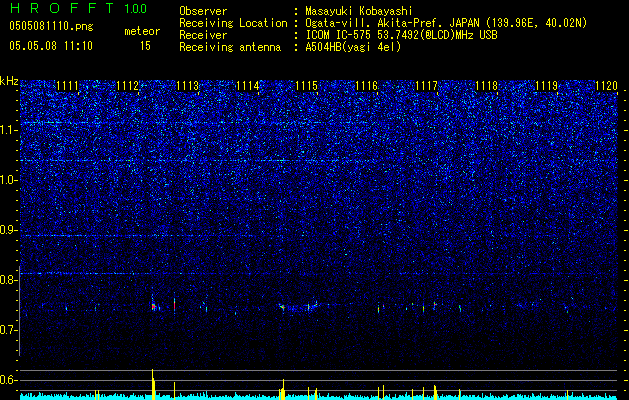Select the 1117 time marker

(426, 86)
